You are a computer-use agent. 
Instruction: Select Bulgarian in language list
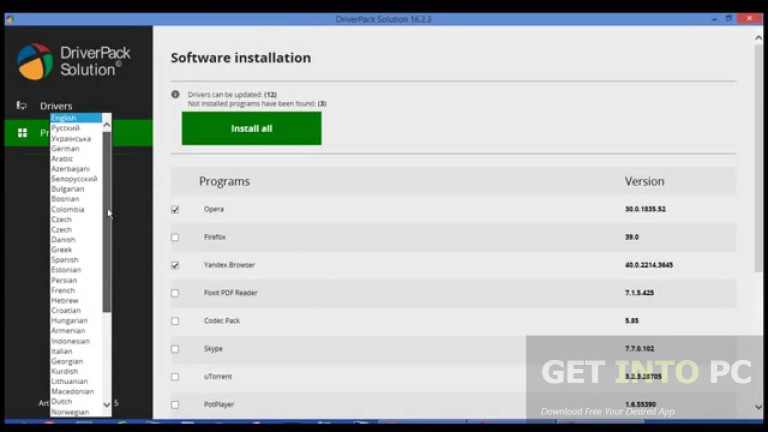pyautogui.click(x=68, y=189)
